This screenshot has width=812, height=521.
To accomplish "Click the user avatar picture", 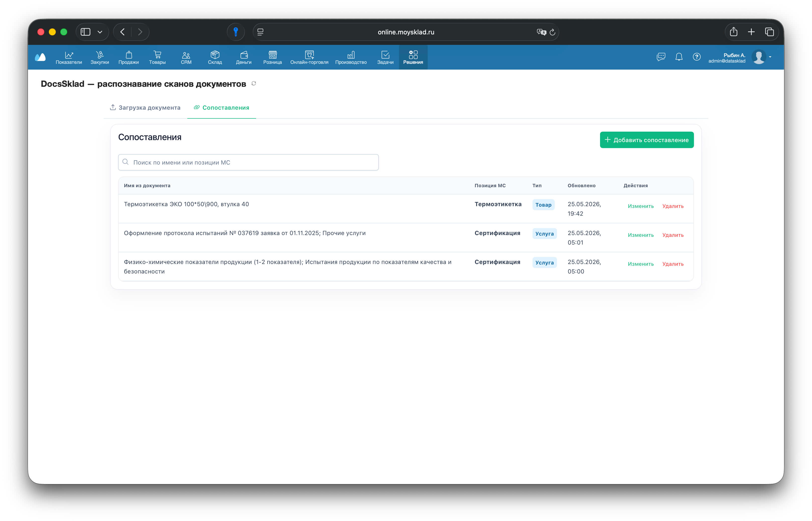I will 759,57.
